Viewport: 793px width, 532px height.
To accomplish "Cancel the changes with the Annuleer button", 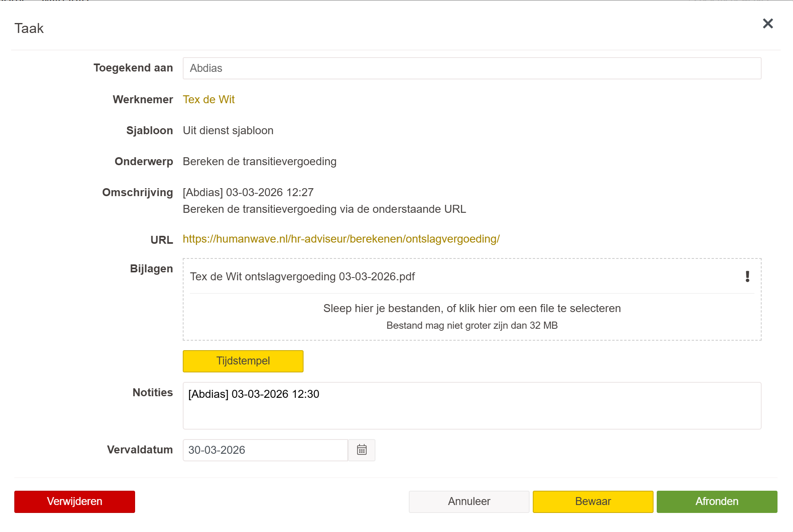I will click(469, 501).
